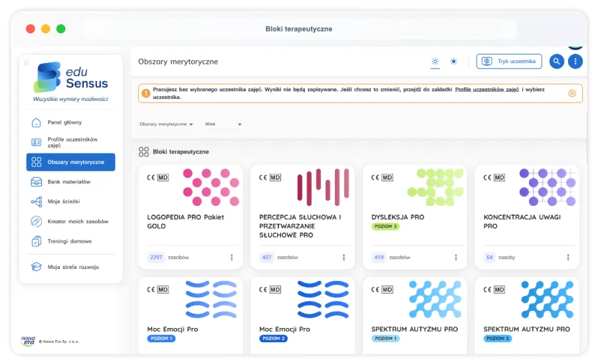
Task: Minimize window with yellow traffic light
Action: pyautogui.click(x=46, y=29)
